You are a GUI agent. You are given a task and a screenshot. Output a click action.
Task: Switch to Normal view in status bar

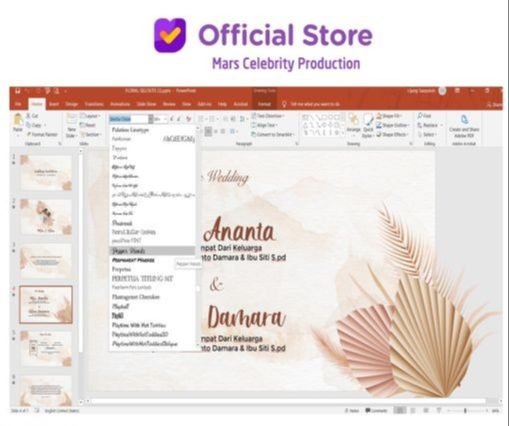tap(400, 411)
